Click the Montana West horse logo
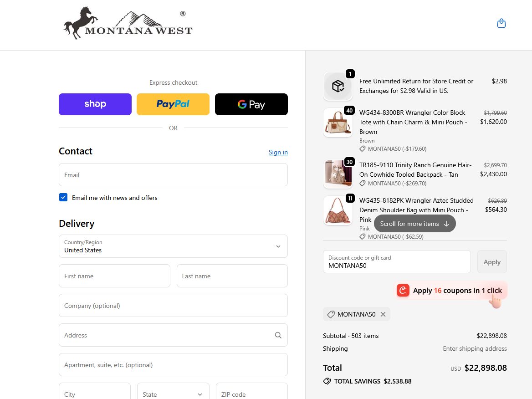This screenshot has height=399, width=532. tap(128, 23)
